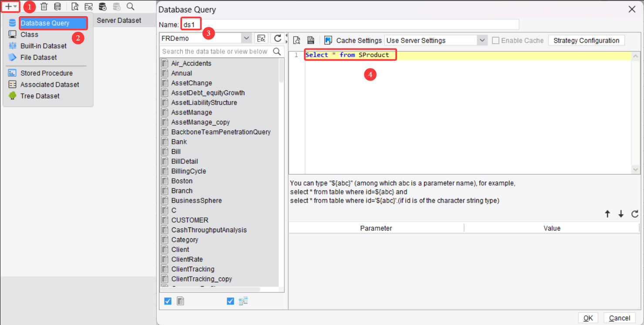
Task: Select Built-in Dataset menu entry
Action: [44, 46]
